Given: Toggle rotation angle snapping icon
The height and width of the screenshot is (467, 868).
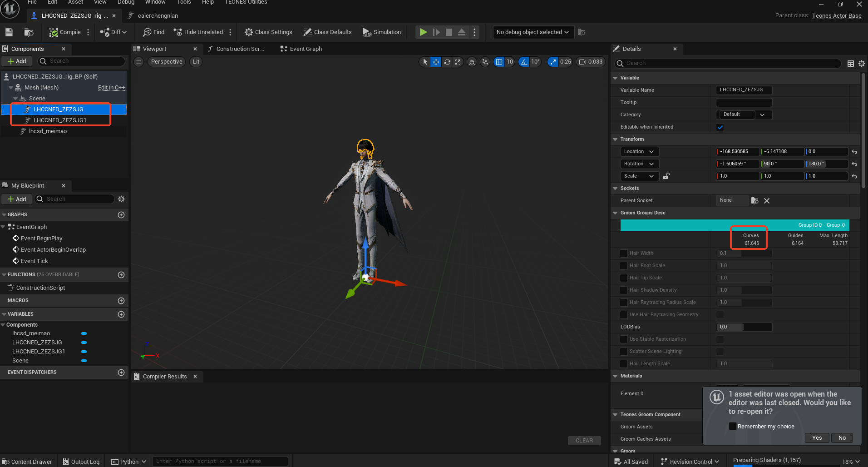Looking at the screenshot, I should [x=524, y=62].
